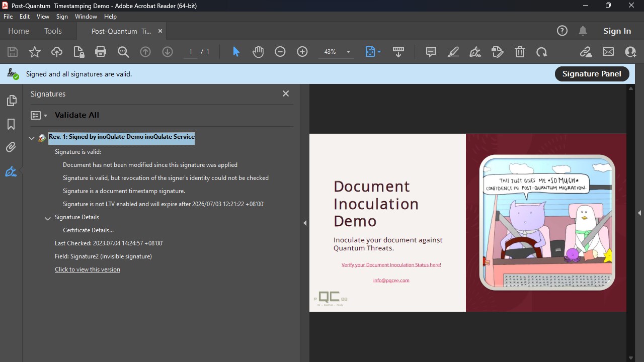Click the Print file icon
The width and height of the screenshot is (644, 362).
pos(101,52)
